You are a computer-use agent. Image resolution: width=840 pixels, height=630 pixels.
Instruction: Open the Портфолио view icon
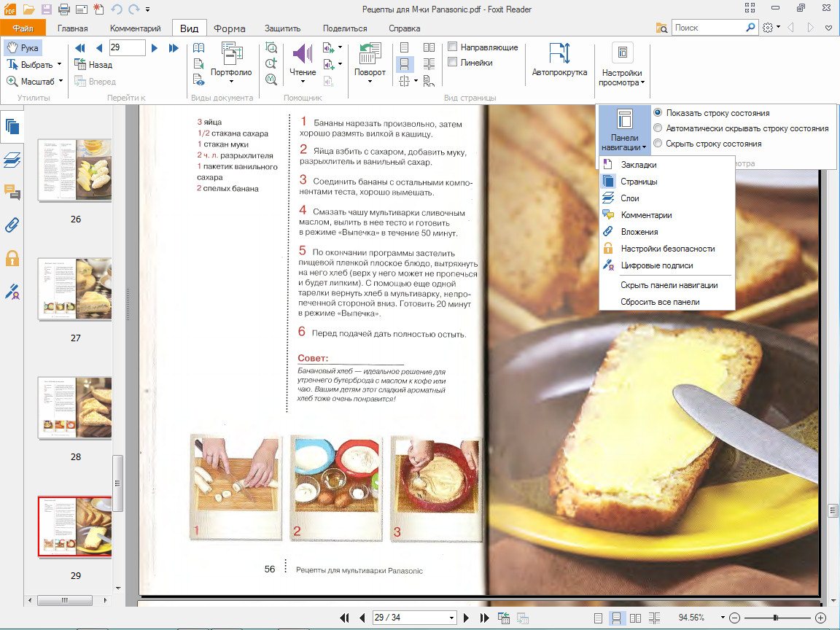[231, 55]
